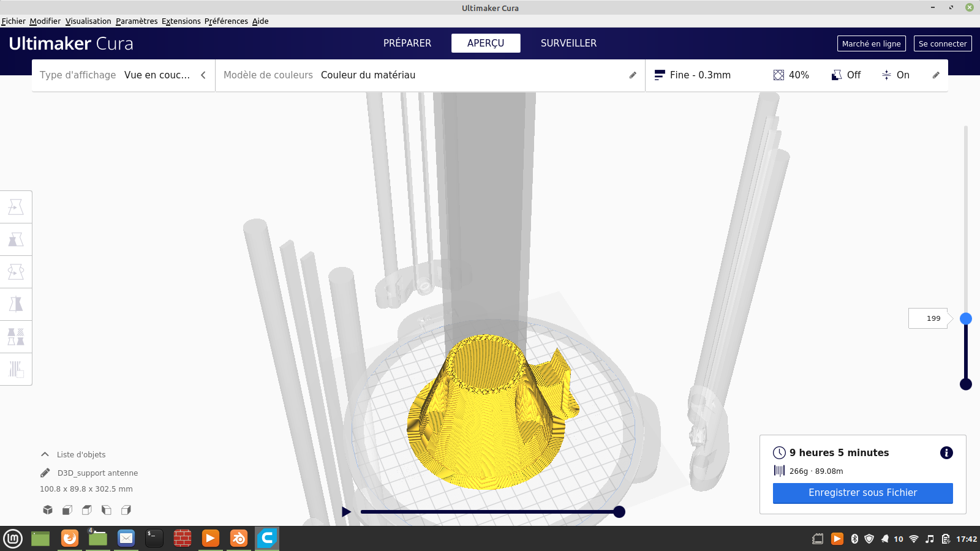Open the Per Model Settings tool
This screenshot has width=980, height=551.
pyautogui.click(x=16, y=337)
